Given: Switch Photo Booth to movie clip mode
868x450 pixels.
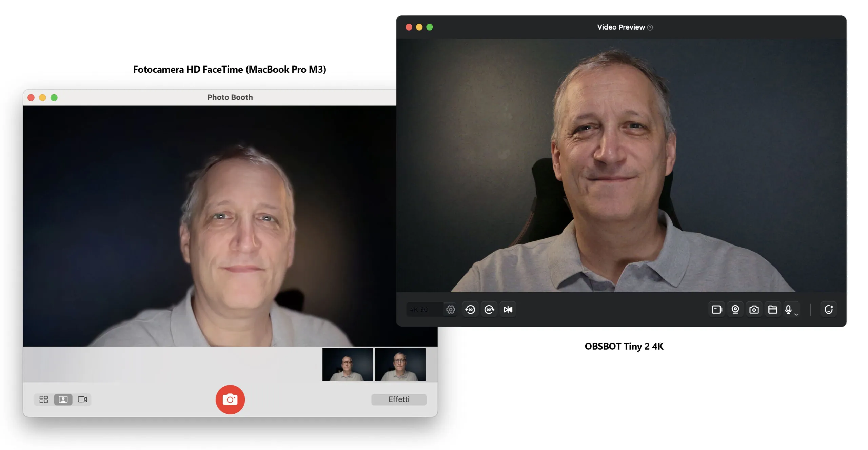Looking at the screenshot, I should [x=82, y=399].
